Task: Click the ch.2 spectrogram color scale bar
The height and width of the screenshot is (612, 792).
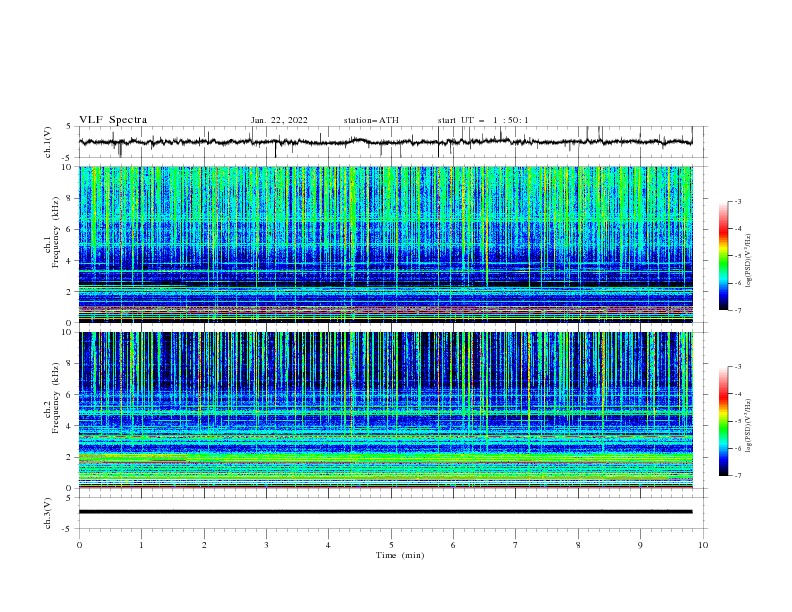Action: coord(724,421)
